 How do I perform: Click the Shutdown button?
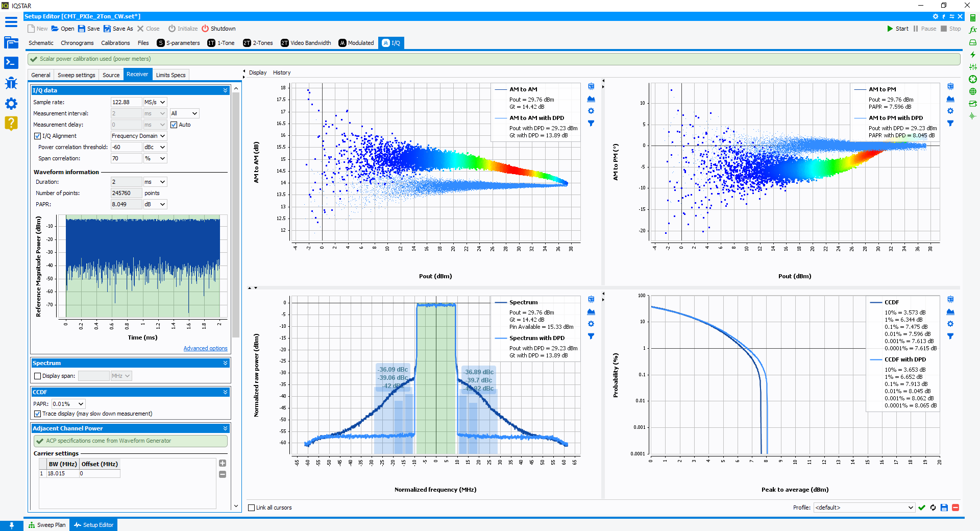pos(218,29)
